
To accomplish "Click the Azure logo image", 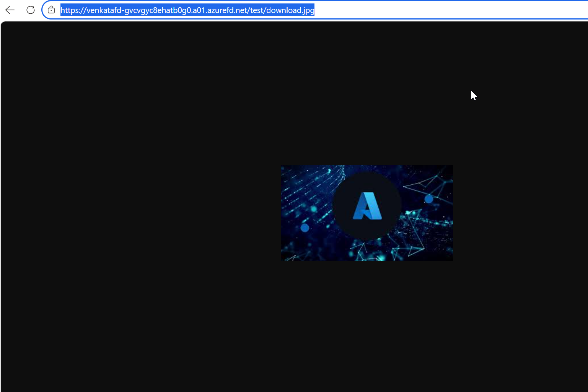I will (367, 213).
